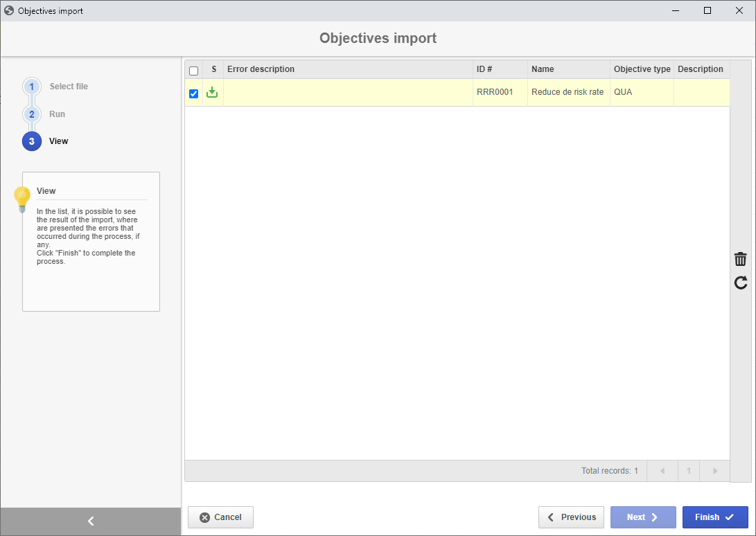Click the delete trash can icon
The height and width of the screenshot is (536, 756).
(740, 259)
